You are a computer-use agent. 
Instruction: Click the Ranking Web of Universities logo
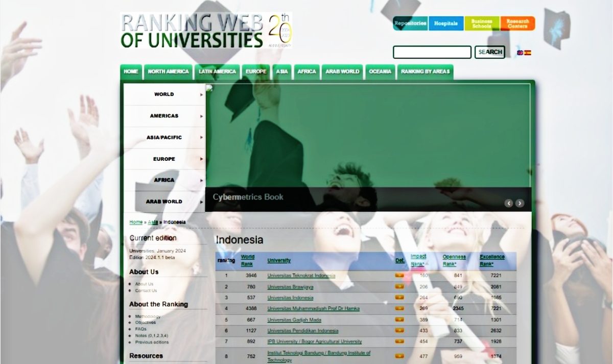point(206,31)
